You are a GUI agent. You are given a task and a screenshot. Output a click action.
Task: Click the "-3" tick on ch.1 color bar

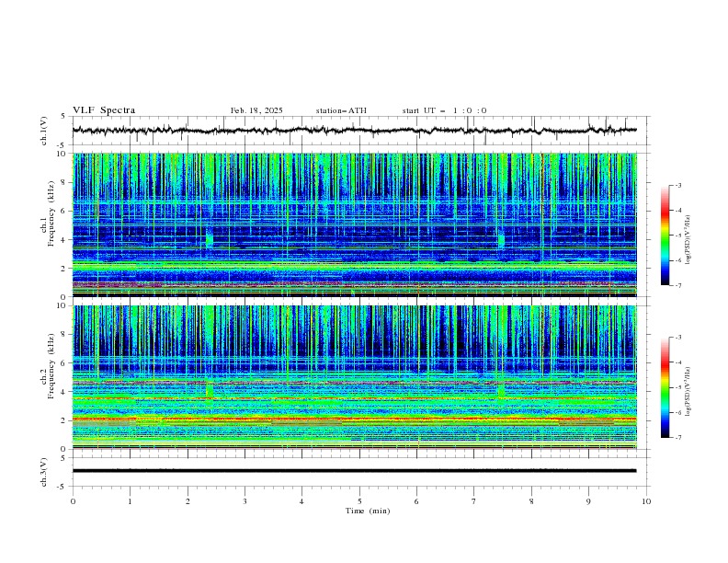(x=678, y=185)
